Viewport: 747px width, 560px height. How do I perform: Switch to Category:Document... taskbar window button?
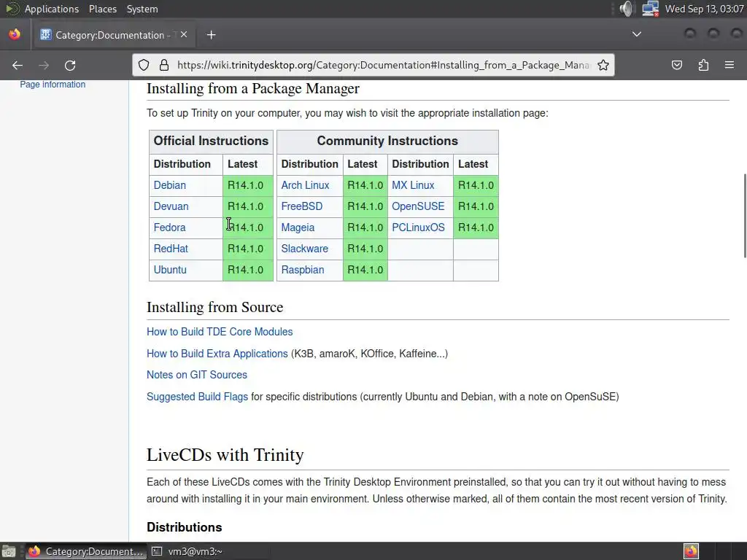click(85, 551)
